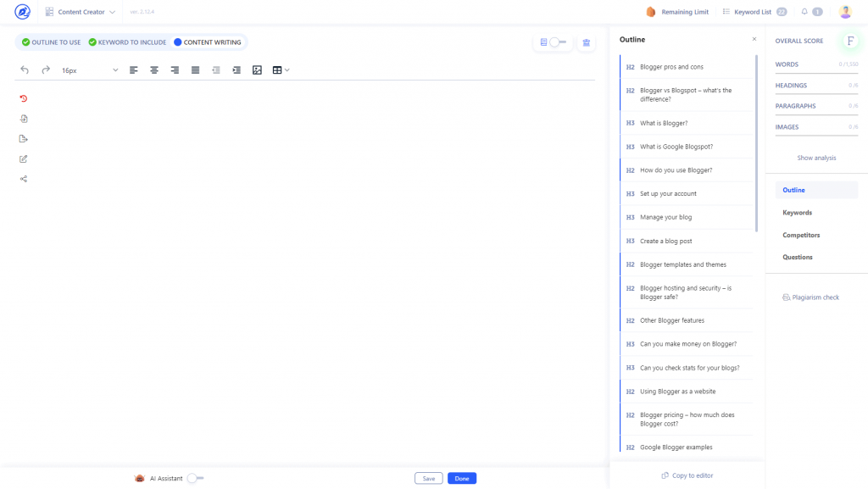
Task: Increase indent in editor toolbar
Action: pos(236,70)
